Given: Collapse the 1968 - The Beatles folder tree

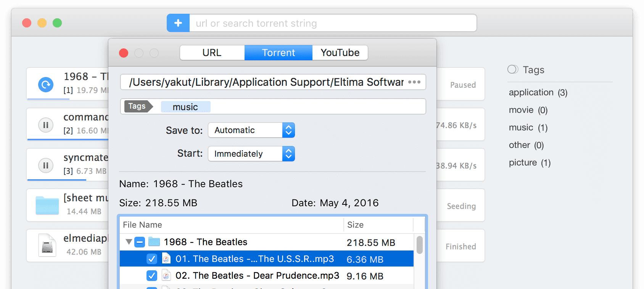Looking at the screenshot, I should [x=129, y=242].
